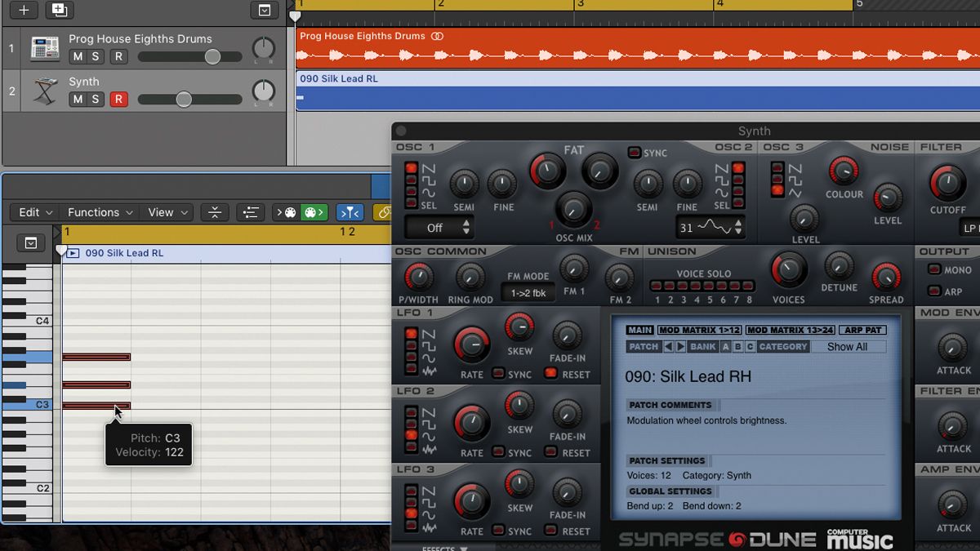This screenshot has width=980, height=551.
Task: Click the keyboard icon on the Synth track
Action: tap(44, 90)
